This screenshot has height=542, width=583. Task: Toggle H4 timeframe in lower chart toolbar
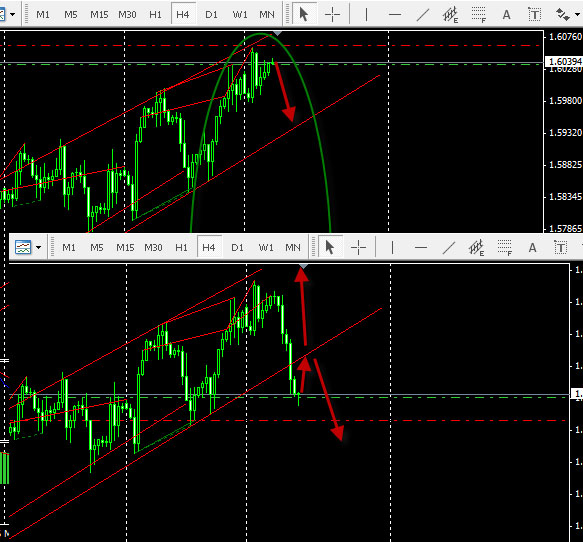209,247
